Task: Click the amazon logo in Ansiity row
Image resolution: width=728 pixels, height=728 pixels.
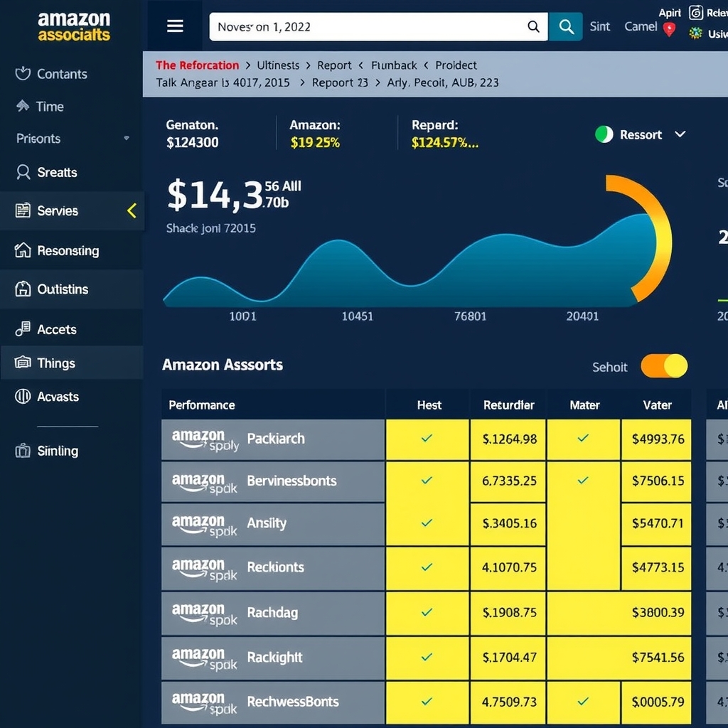Action: pos(204,525)
